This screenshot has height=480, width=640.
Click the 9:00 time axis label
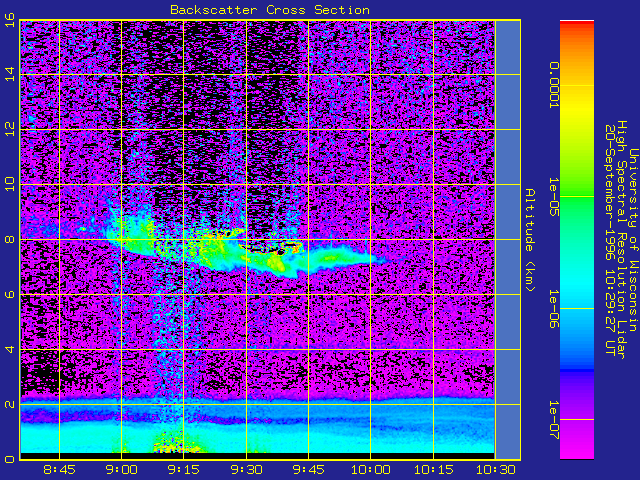click(x=121, y=470)
